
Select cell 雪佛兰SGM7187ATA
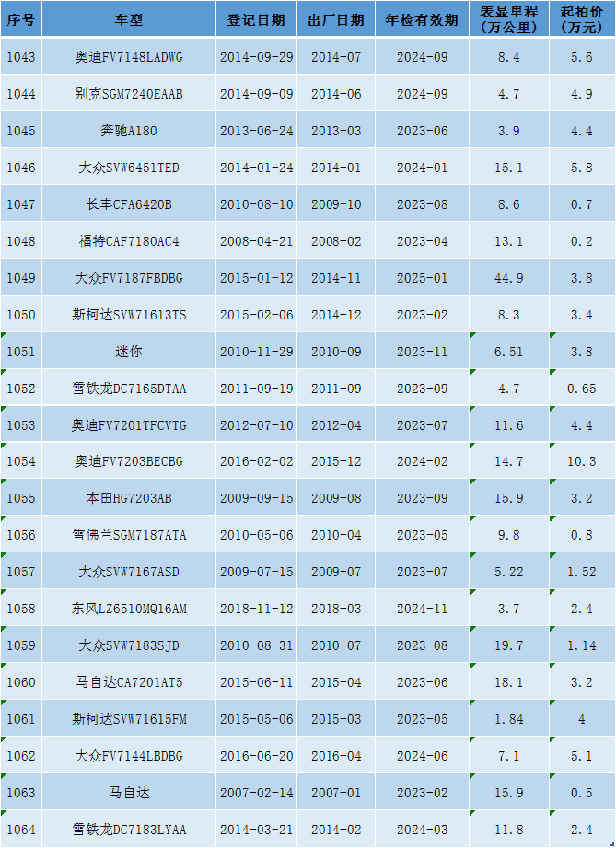tap(129, 534)
